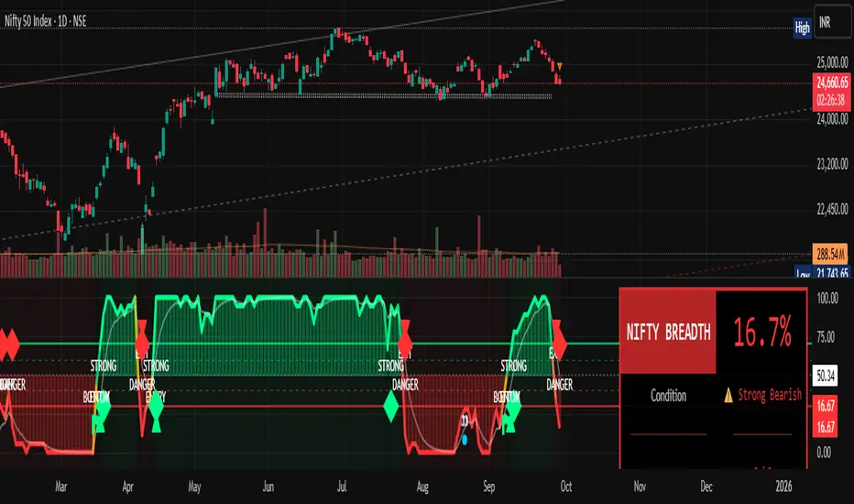The width and height of the screenshot is (854, 504).
Task: Click the Sep label on time axis
Action: pyautogui.click(x=489, y=487)
